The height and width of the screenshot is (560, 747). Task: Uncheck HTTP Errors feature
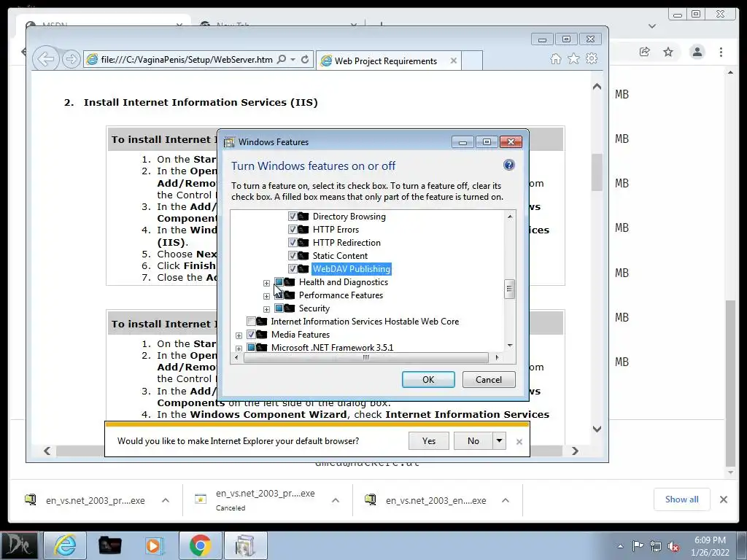point(293,230)
